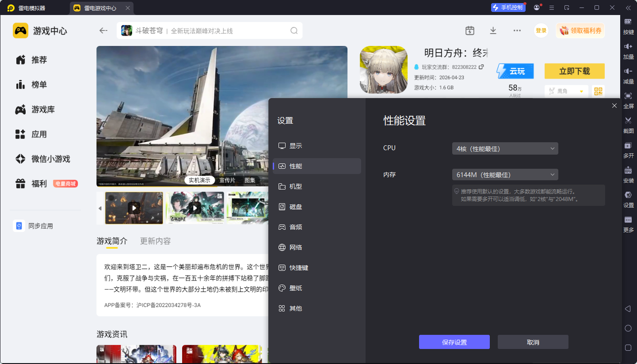This screenshot has width=637, height=364.
Task: Switch to the 更新内容 tab
Action: [x=155, y=241]
